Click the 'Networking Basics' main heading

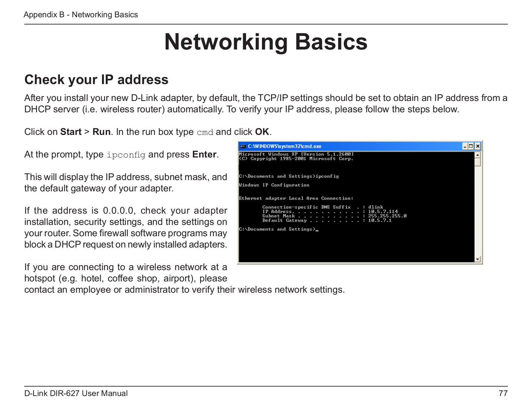[x=266, y=42]
